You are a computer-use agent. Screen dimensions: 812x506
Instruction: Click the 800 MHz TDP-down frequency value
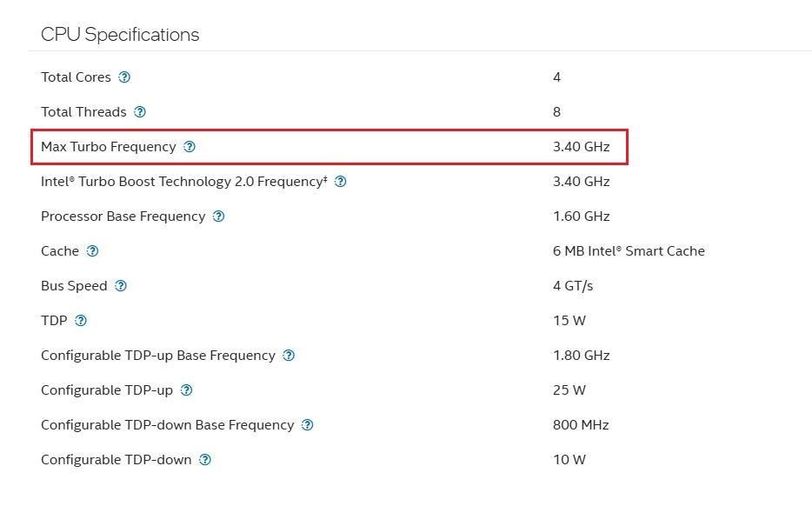(x=581, y=424)
